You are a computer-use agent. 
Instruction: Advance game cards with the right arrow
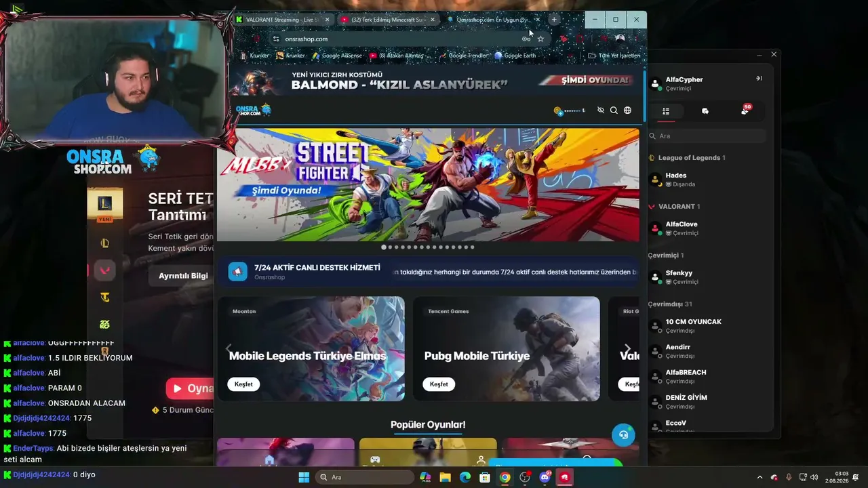[x=627, y=348]
